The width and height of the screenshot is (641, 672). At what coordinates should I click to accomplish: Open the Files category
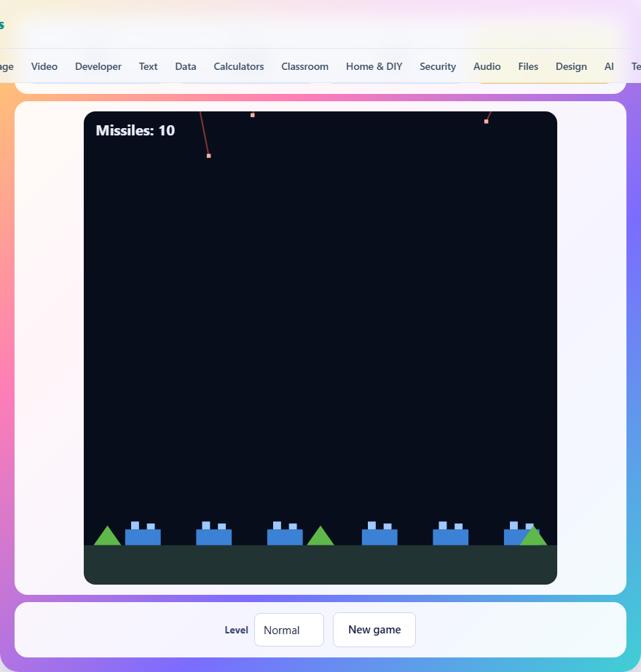(528, 66)
